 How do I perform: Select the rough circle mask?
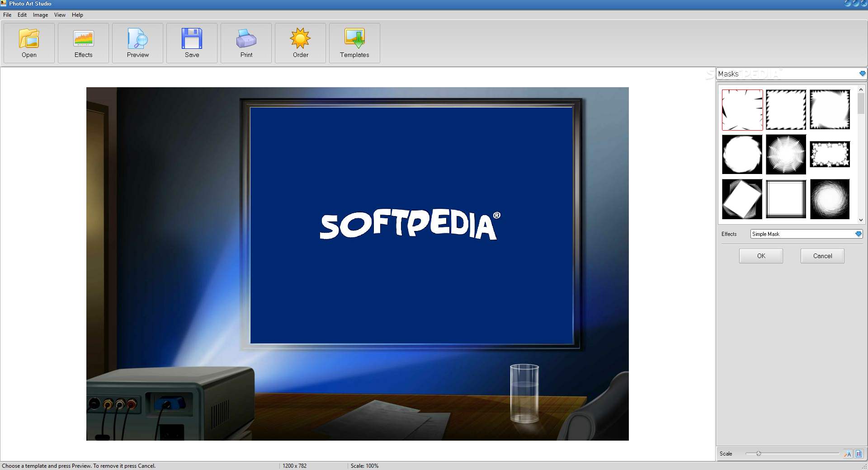pos(742,154)
